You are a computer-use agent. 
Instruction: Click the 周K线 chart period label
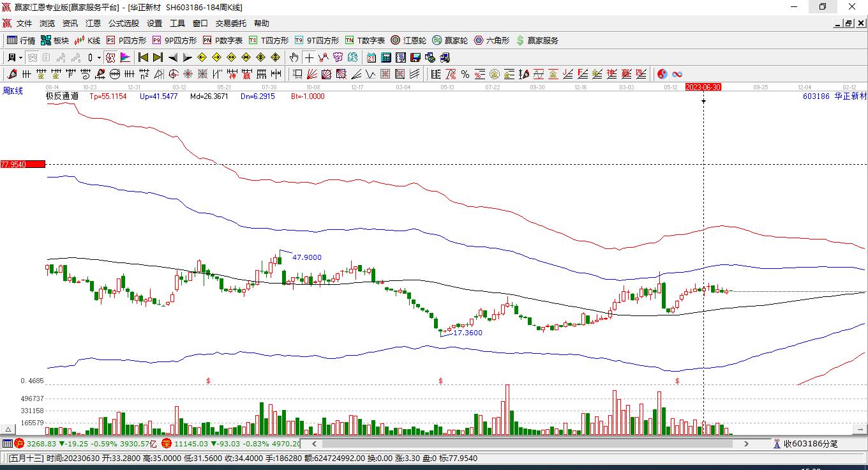tap(13, 91)
